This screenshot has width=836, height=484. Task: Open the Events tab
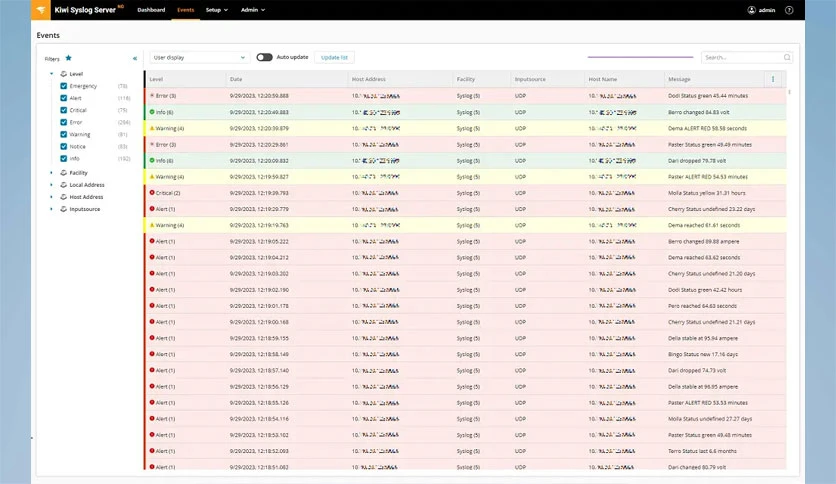click(x=186, y=10)
